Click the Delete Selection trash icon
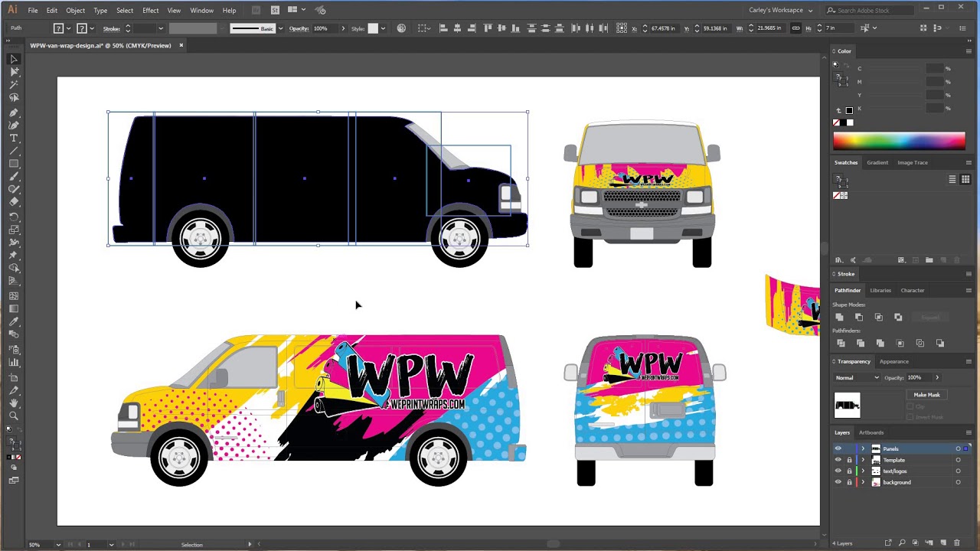The width and height of the screenshot is (980, 551). pyautogui.click(x=957, y=543)
